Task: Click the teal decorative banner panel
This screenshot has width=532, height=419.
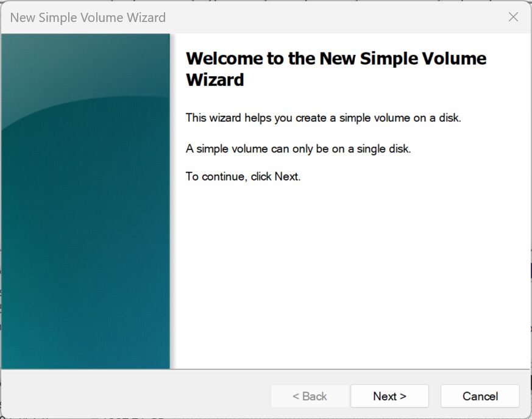Action: pyautogui.click(x=85, y=201)
